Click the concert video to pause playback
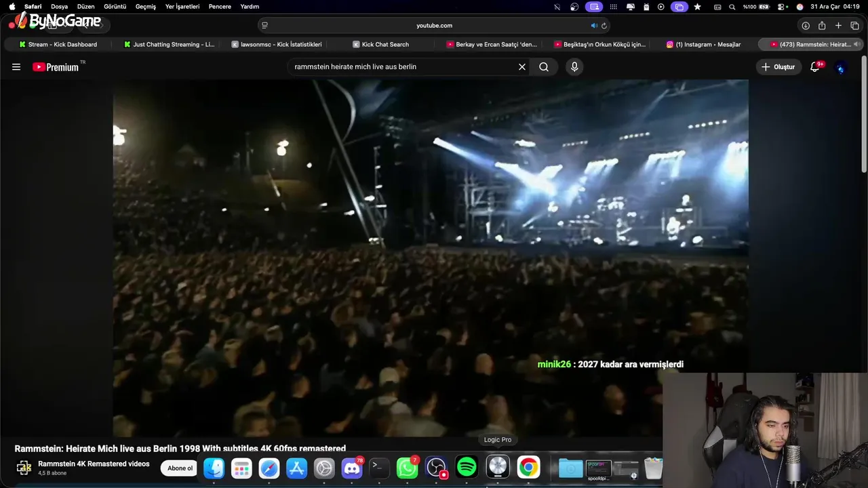This screenshot has width=868, height=488. [x=431, y=258]
